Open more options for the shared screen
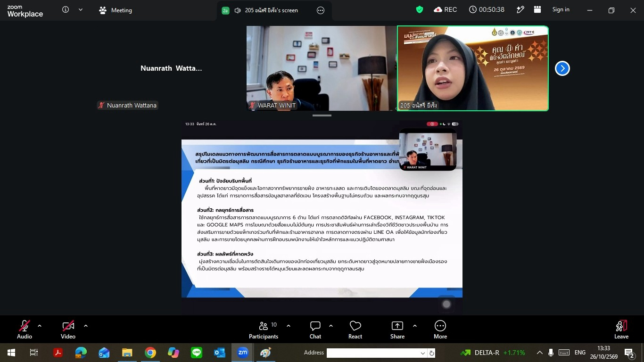The image size is (644, 362). pyautogui.click(x=321, y=10)
